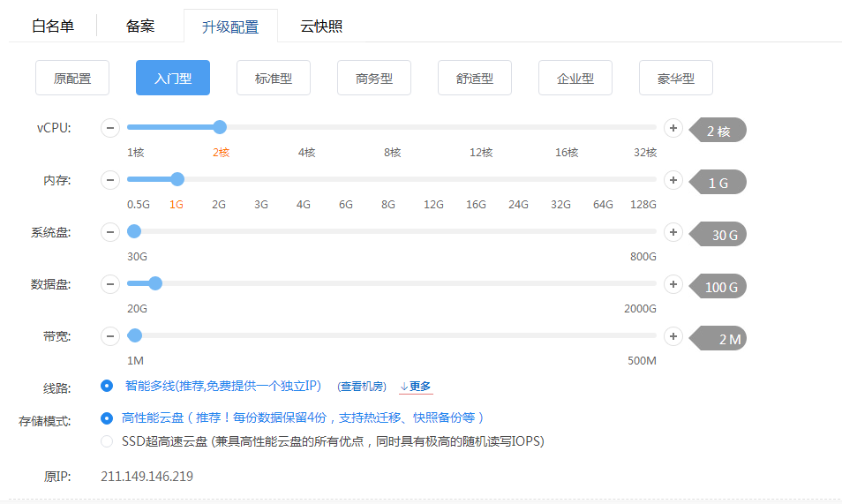This screenshot has height=504, width=842.
Task: Click the plus icon for vCPU
Action: pyautogui.click(x=673, y=128)
